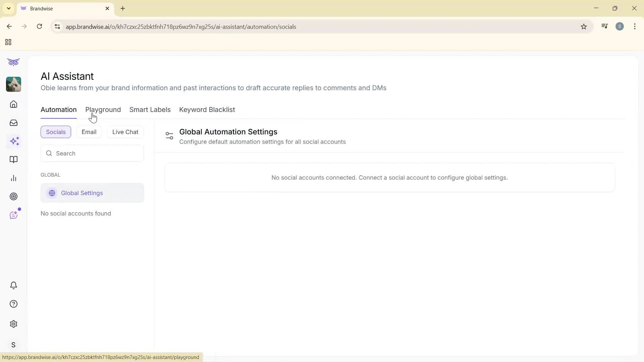Open sidebar Settings gear icon

pyautogui.click(x=13, y=324)
